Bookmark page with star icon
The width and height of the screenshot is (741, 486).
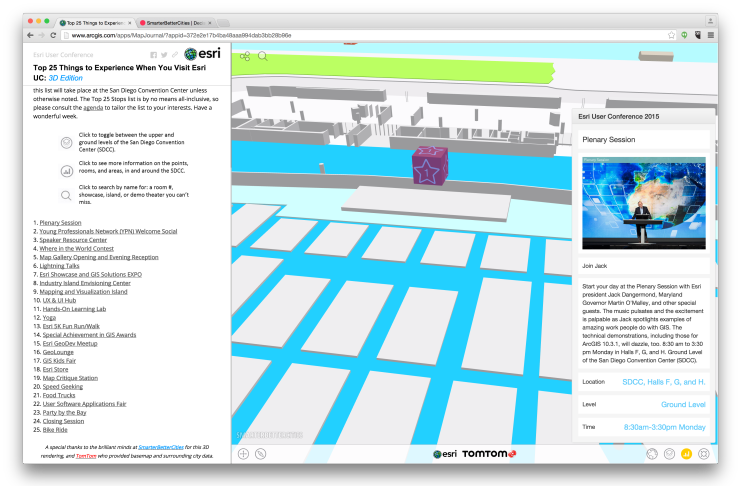click(x=671, y=35)
